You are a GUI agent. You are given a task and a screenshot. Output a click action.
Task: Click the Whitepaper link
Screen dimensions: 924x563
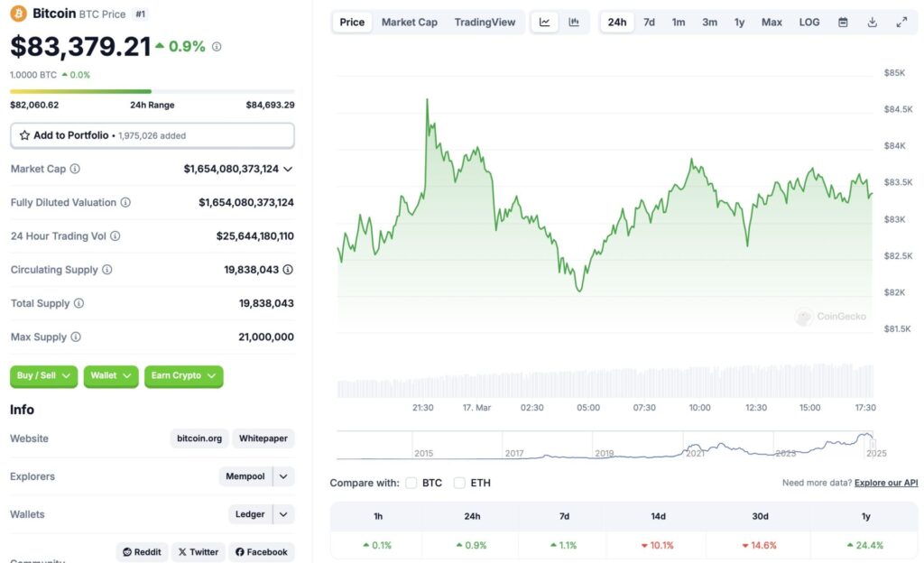click(263, 438)
